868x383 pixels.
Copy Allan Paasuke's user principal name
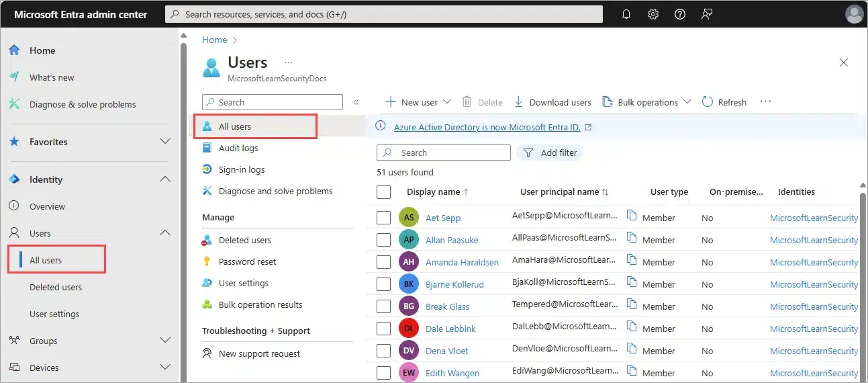tap(631, 238)
